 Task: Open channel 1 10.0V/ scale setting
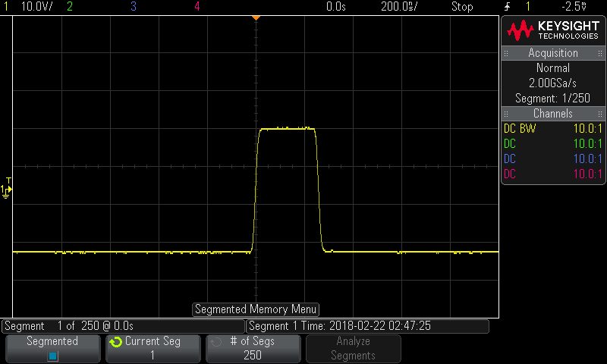pyautogui.click(x=36, y=7)
